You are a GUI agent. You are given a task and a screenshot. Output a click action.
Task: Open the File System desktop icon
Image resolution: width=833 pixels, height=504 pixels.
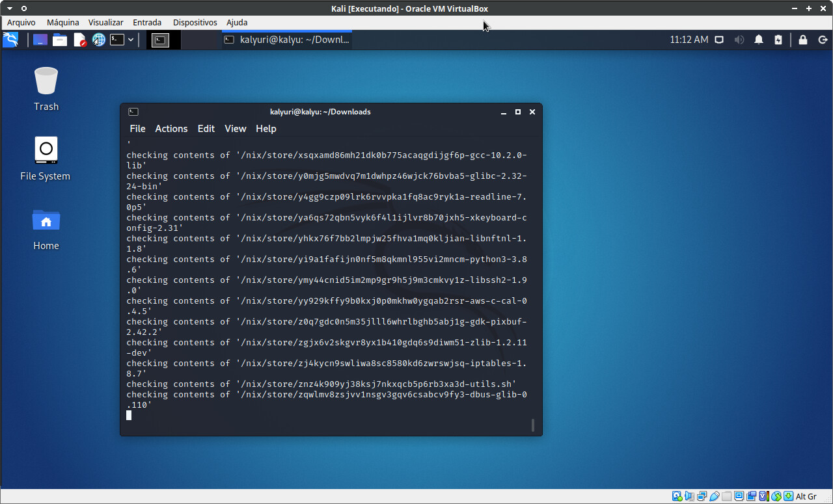pos(46,159)
